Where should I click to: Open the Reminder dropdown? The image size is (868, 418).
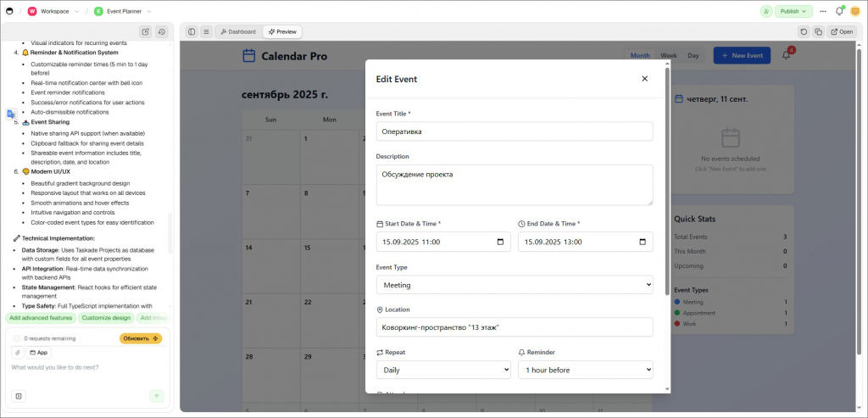click(x=585, y=370)
